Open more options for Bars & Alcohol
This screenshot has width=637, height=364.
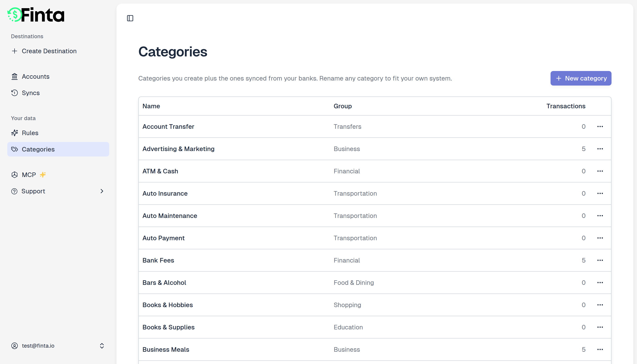point(600,283)
